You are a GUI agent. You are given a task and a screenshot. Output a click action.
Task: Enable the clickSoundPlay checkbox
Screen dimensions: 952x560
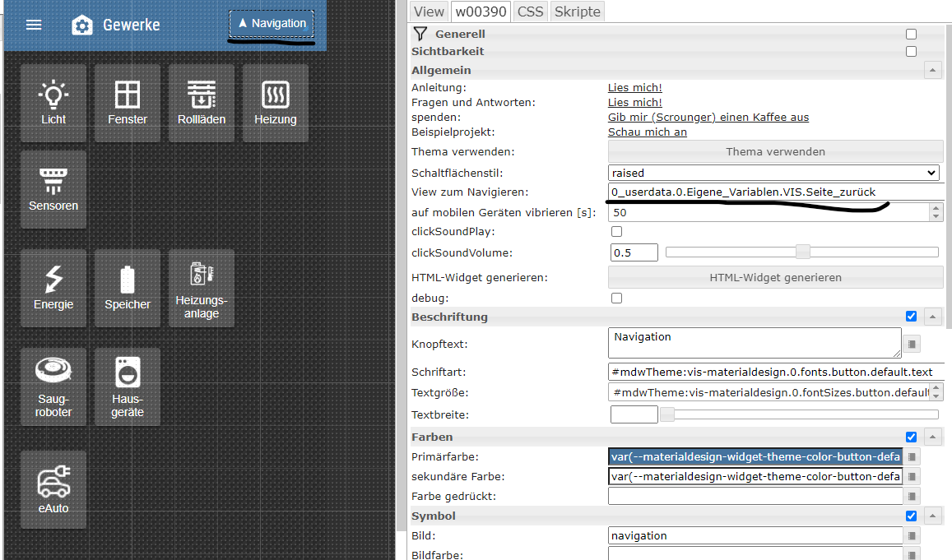616,232
